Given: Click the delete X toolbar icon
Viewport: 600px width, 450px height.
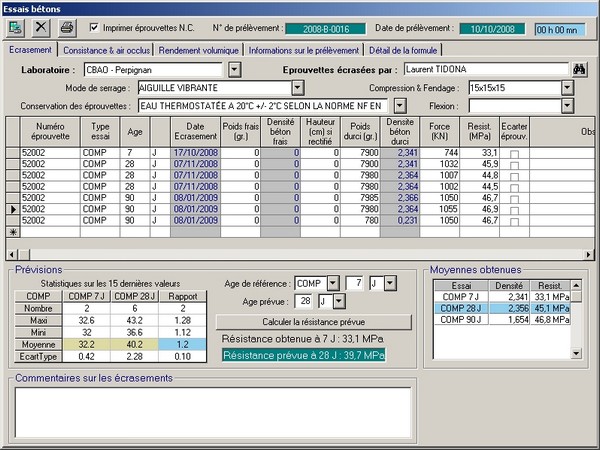Looking at the screenshot, I should tap(42, 27).
